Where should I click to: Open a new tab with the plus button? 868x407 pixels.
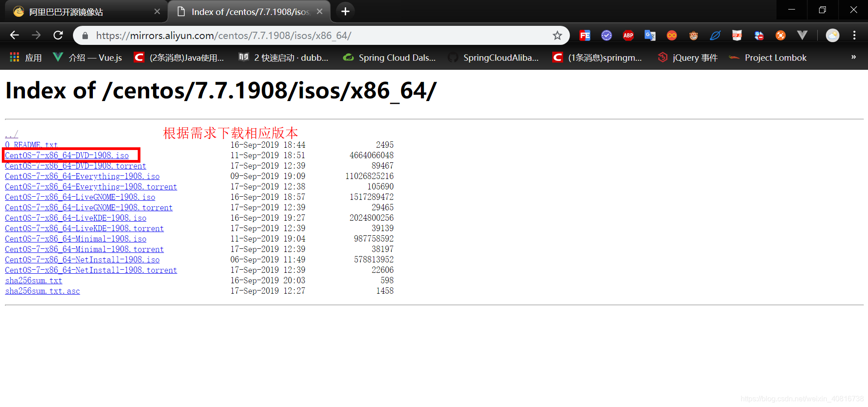pos(345,11)
